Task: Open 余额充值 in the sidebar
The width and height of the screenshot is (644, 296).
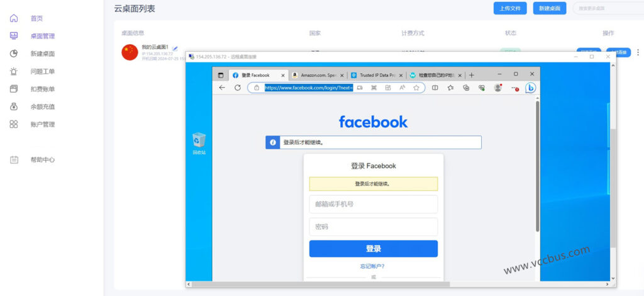Action: (x=43, y=106)
